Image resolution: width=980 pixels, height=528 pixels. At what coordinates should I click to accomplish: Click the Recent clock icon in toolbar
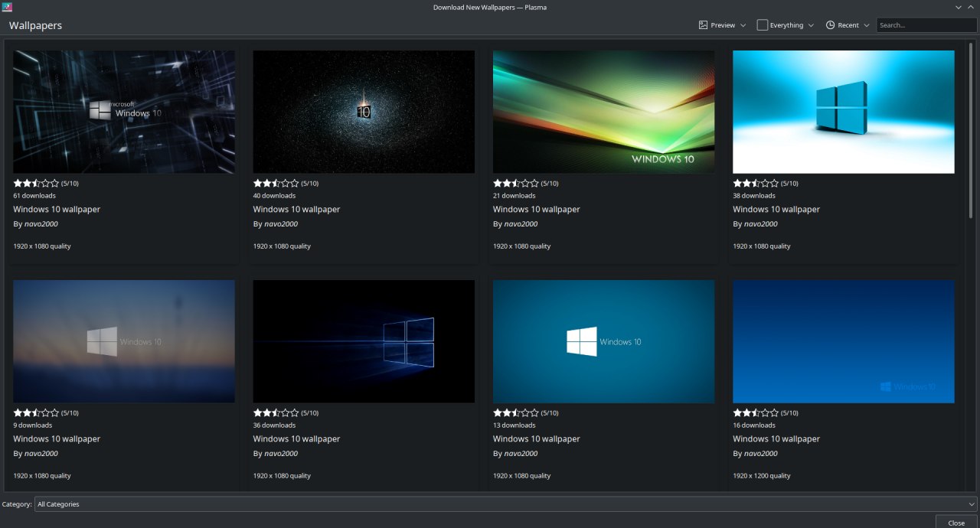830,25
